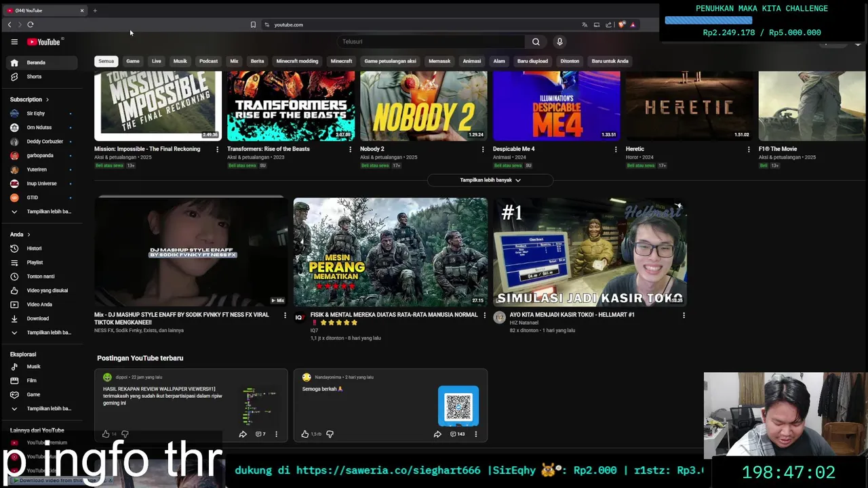Open Despicable Me 4 movie thumbnail
The image size is (868, 488).
(x=556, y=106)
